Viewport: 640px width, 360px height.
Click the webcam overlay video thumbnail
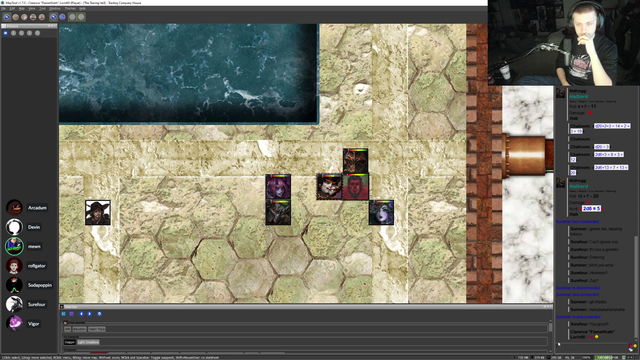coord(564,43)
